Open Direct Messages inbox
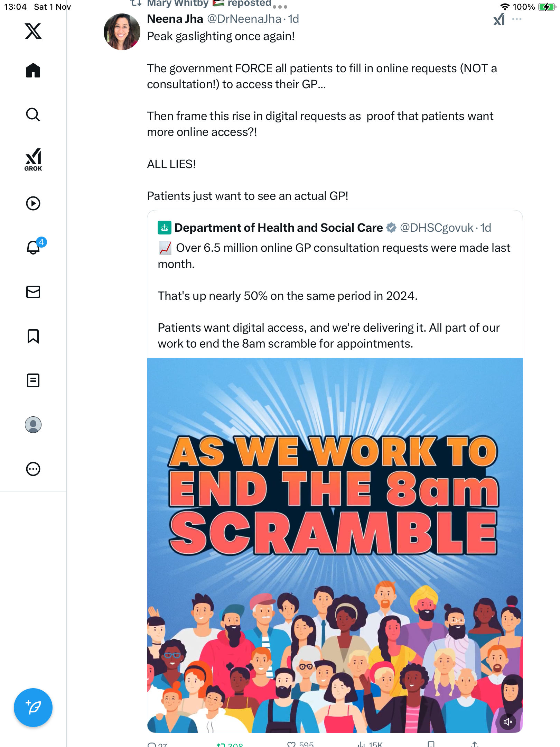Viewport: 560px width, 747px height. click(33, 292)
